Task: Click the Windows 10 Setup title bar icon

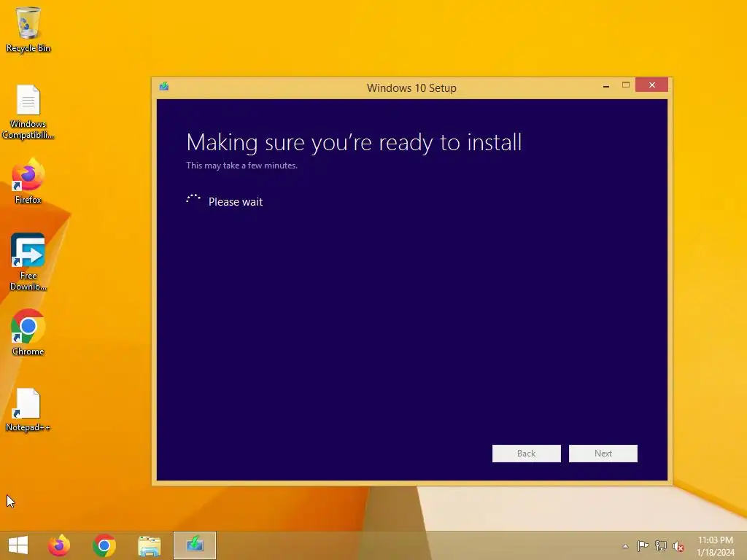Action: pos(164,86)
